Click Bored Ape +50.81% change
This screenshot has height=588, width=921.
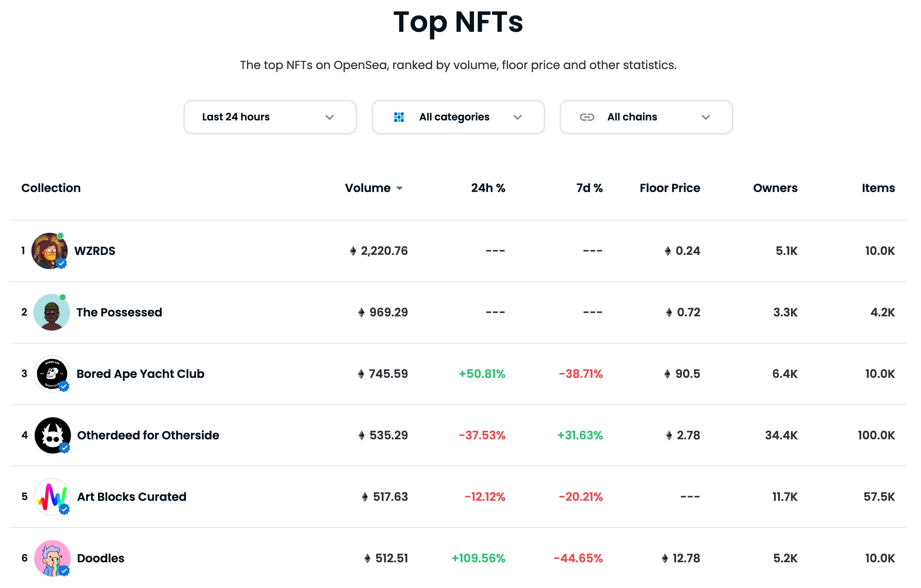[x=482, y=374]
